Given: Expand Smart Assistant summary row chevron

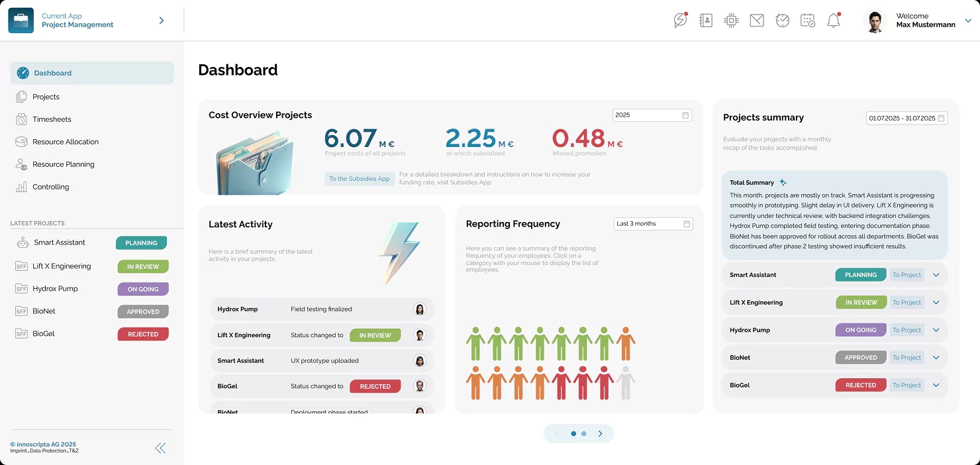Looking at the screenshot, I should pyautogui.click(x=936, y=275).
